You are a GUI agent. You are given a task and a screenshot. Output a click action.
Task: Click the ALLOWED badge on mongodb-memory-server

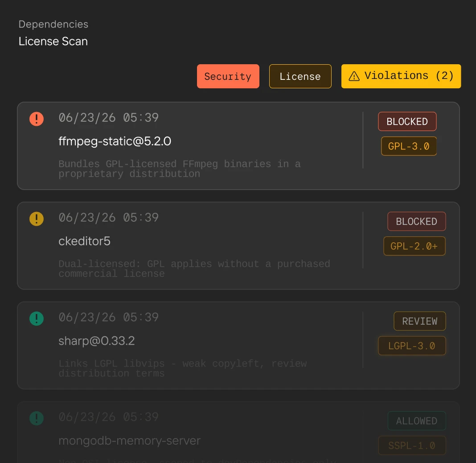click(416, 421)
